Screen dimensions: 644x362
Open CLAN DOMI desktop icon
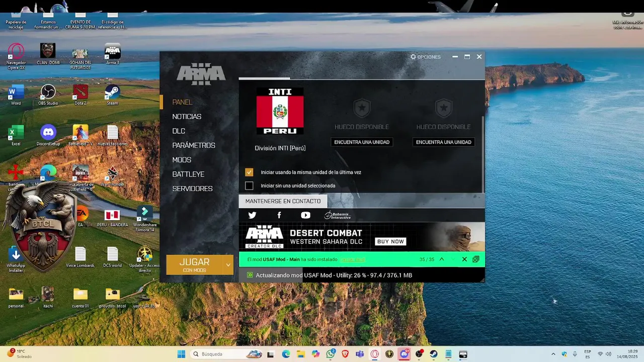pos(48,54)
